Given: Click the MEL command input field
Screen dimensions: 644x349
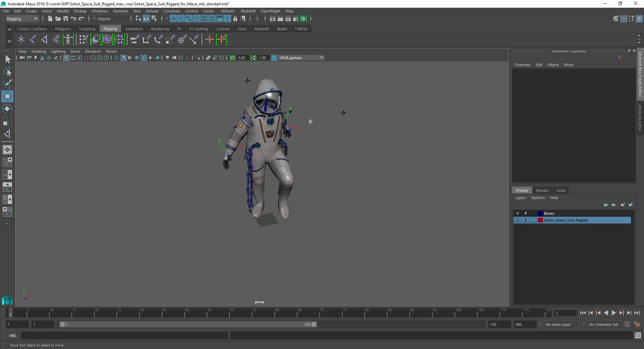Looking at the screenshot, I should coord(124,335).
